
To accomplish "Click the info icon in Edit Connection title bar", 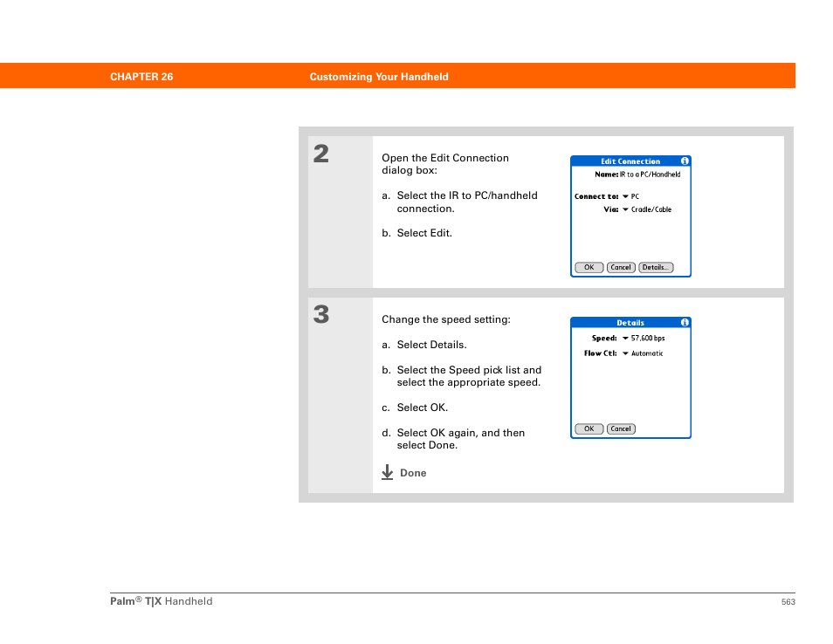I will (x=685, y=161).
